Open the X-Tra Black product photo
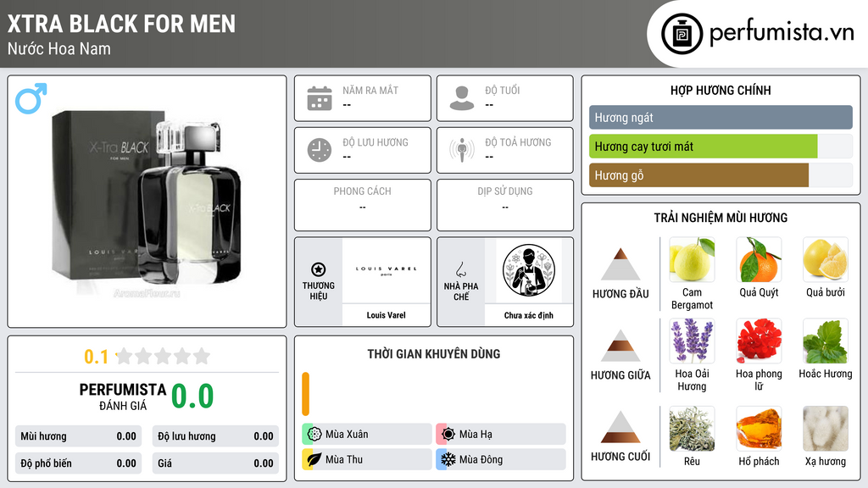Viewport: 868px width, 488px height. [x=147, y=202]
